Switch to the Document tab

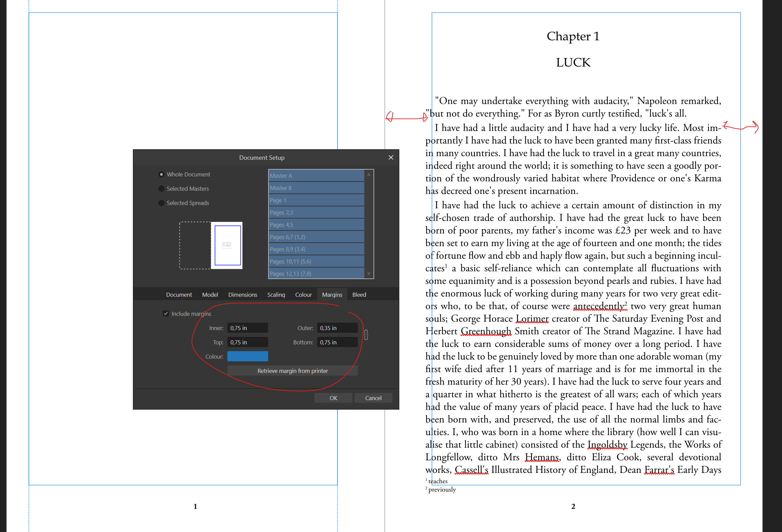click(x=179, y=295)
